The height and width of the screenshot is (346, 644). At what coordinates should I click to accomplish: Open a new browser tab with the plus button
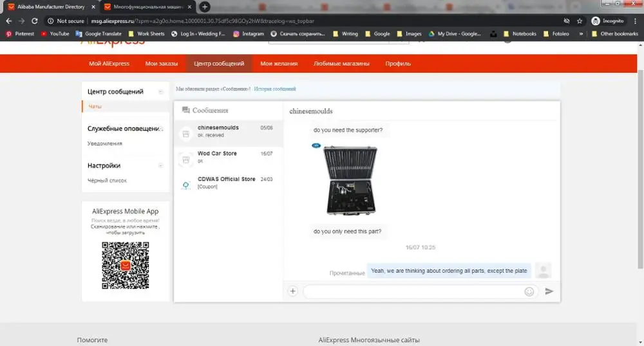pyautogui.click(x=205, y=6)
